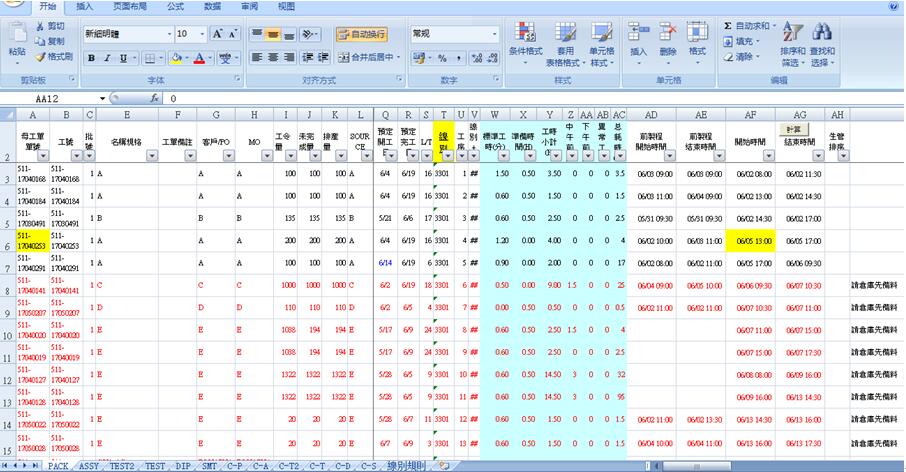The height and width of the screenshot is (472, 906).
Task: Click the decrease indent icon
Action: 308,57
